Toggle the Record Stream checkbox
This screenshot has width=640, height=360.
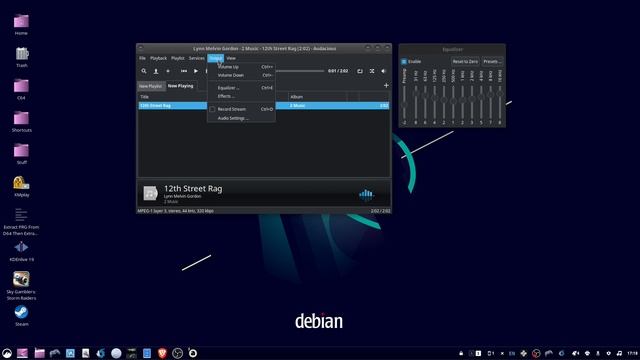coord(212,109)
